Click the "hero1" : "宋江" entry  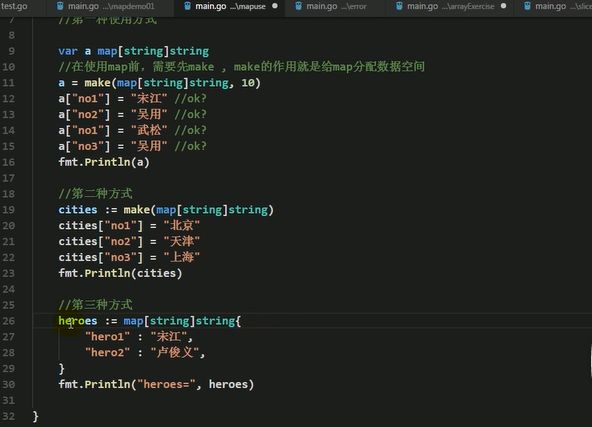click(x=139, y=336)
